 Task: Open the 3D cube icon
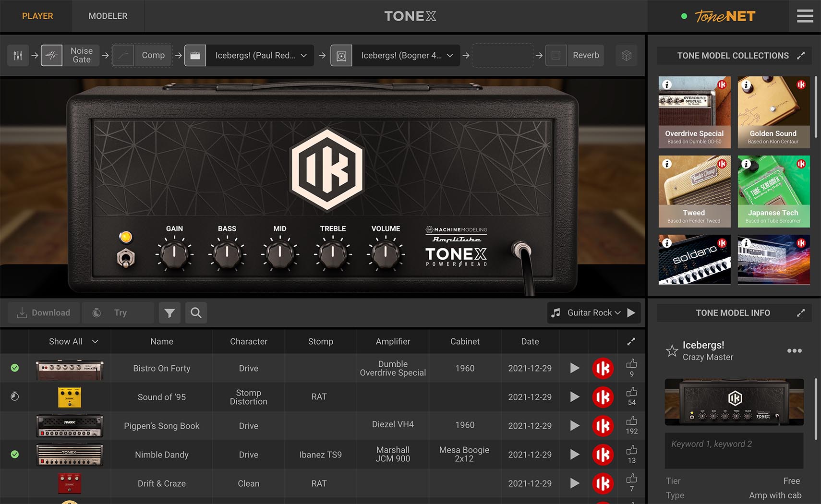[x=626, y=56]
